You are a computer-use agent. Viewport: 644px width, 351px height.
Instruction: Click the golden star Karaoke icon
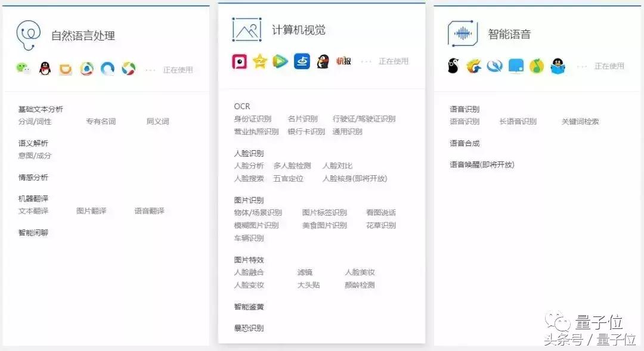pos(259,61)
